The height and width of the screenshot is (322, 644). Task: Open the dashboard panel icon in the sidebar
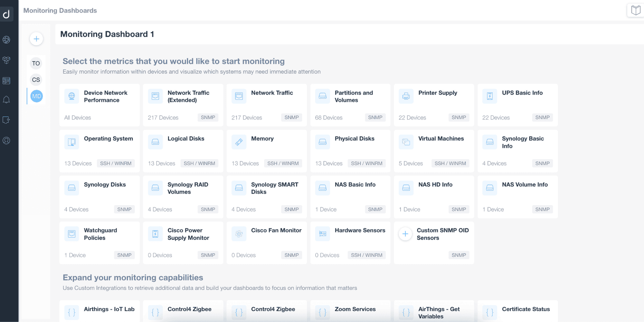6,80
